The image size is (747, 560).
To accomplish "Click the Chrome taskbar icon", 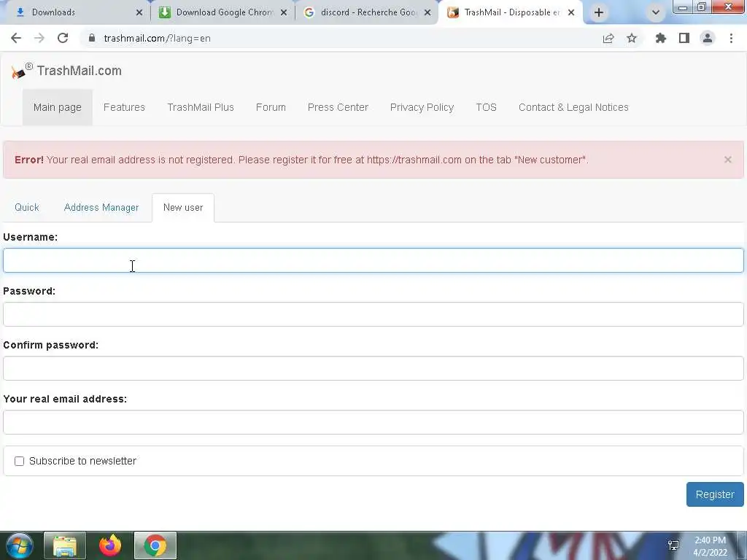I will (155, 545).
